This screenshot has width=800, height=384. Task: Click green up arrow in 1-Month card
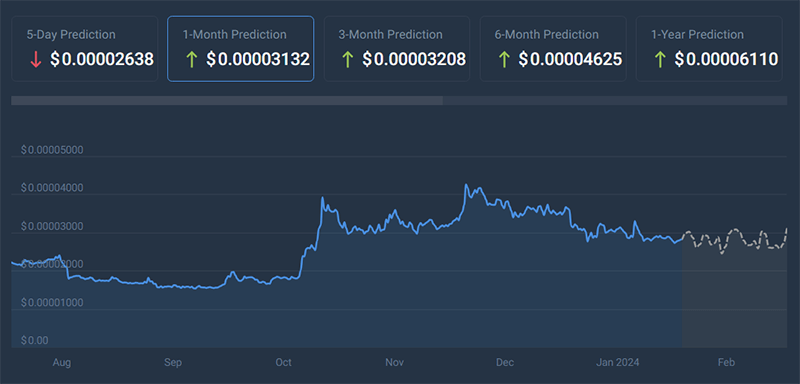click(x=191, y=60)
